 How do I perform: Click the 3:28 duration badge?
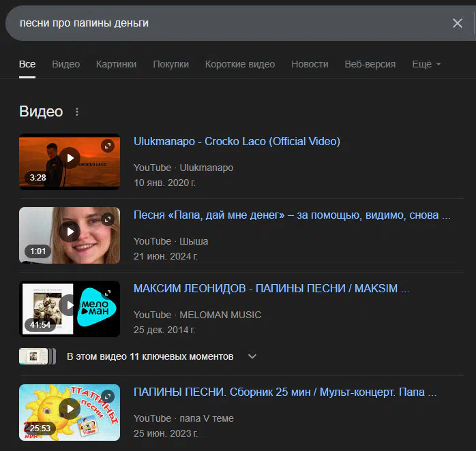[38, 178]
